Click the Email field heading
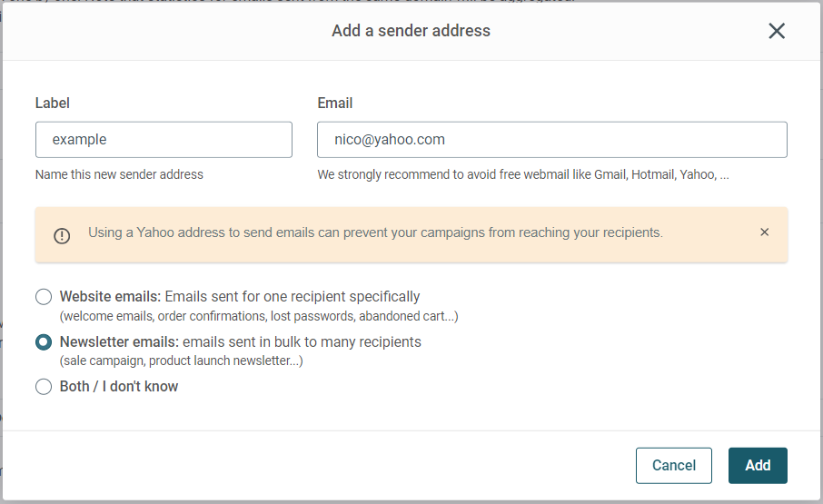The image size is (823, 504). point(335,104)
